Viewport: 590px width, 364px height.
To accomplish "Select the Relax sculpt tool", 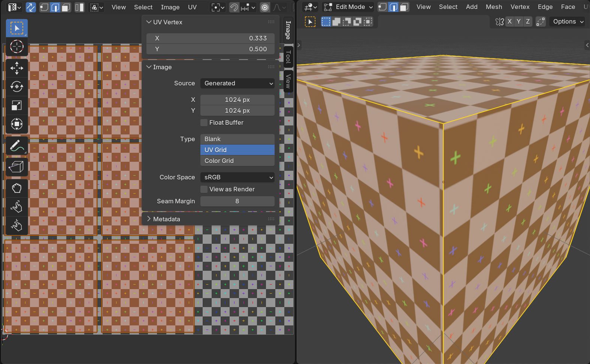I will pyautogui.click(x=16, y=207).
